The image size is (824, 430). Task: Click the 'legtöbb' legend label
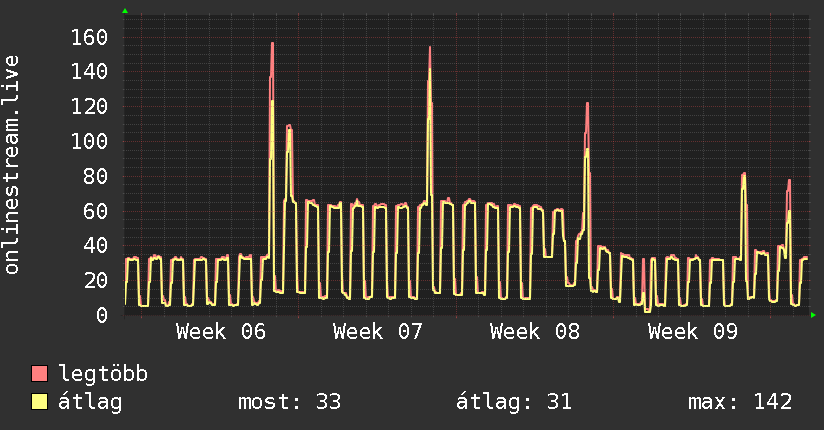[103, 374]
